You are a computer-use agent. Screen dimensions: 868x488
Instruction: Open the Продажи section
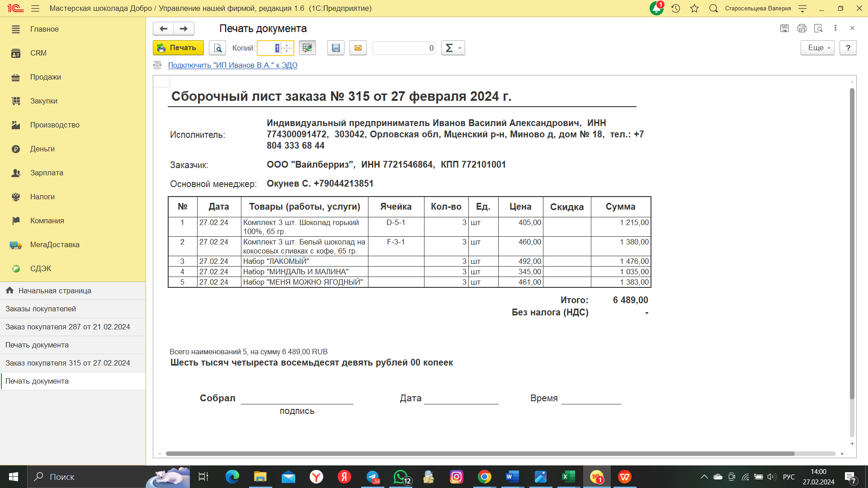45,77
